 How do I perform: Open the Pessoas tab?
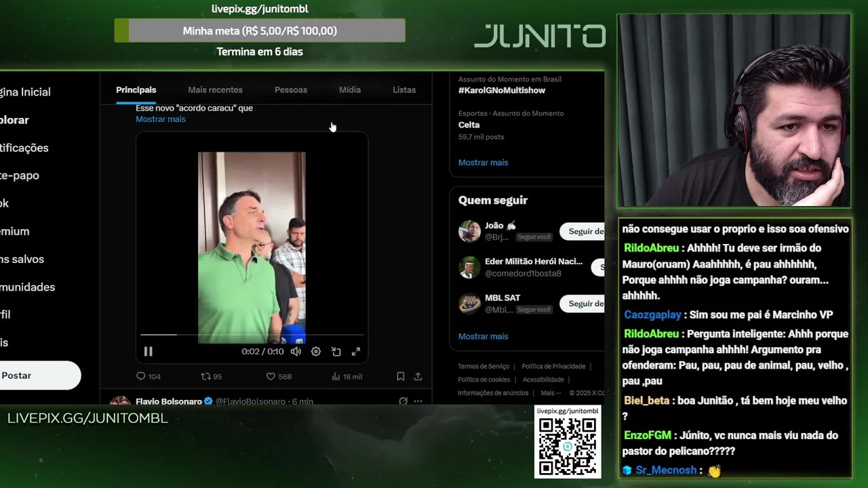click(291, 89)
